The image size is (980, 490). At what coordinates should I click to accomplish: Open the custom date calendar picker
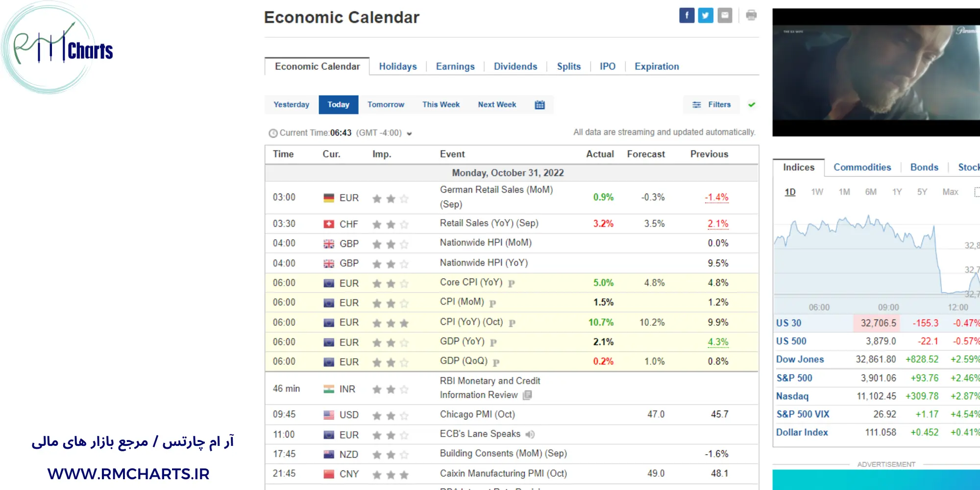[539, 105]
